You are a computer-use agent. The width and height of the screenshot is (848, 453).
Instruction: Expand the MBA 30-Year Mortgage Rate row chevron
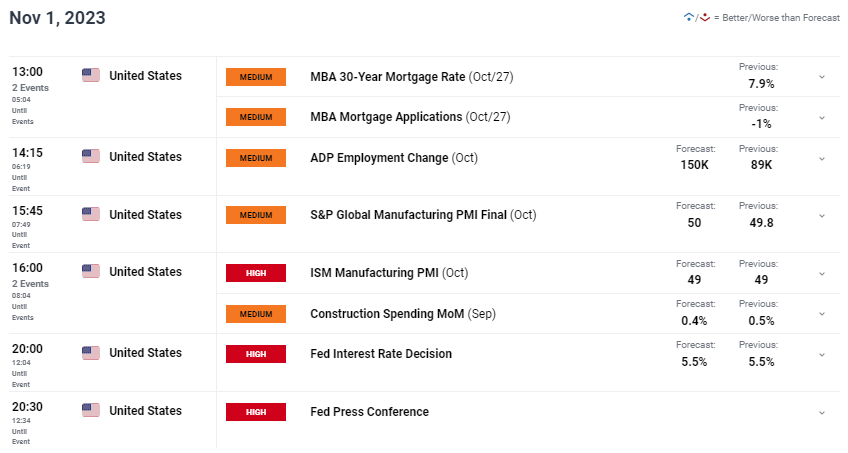click(x=822, y=77)
